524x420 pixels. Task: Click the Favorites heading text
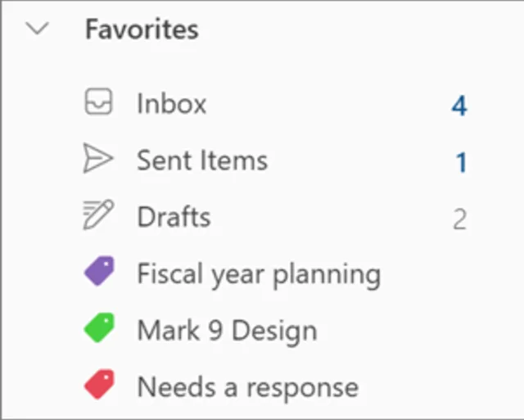142,29
